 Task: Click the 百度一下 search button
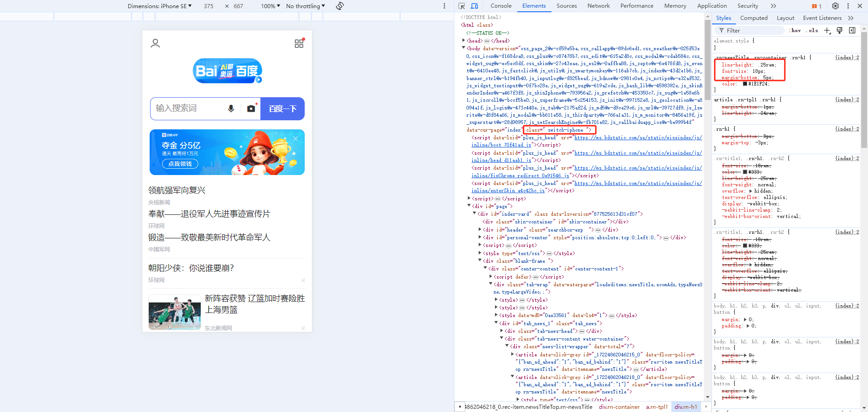[283, 109]
